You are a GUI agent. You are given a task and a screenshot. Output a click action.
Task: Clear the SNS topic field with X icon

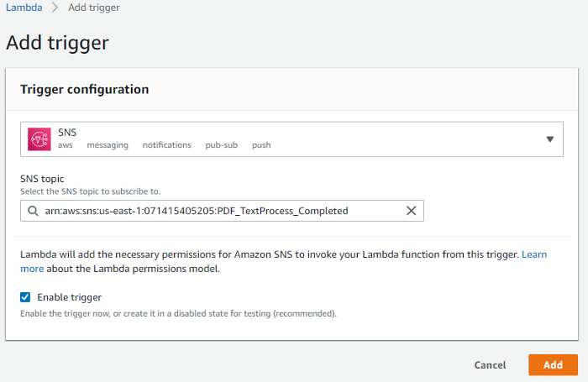click(x=412, y=211)
